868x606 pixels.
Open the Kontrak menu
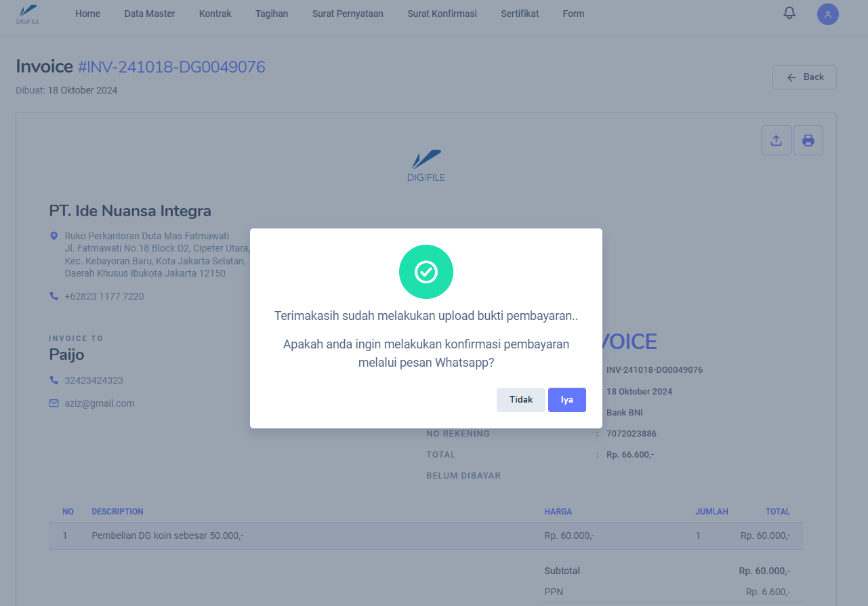click(x=215, y=14)
